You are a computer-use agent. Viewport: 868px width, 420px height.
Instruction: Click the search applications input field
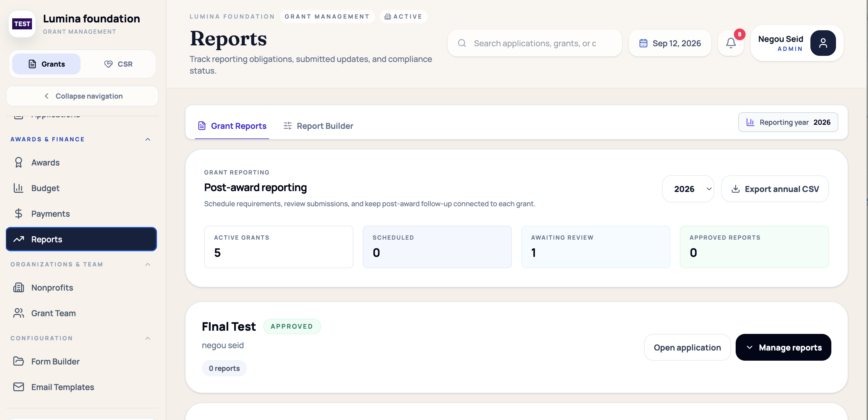pyautogui.click(x=535, y=43)
